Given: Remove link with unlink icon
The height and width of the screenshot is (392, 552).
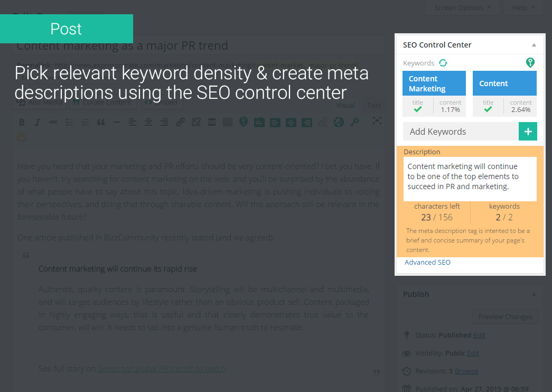Looking at the screenshot, I should tap(196, 122).
